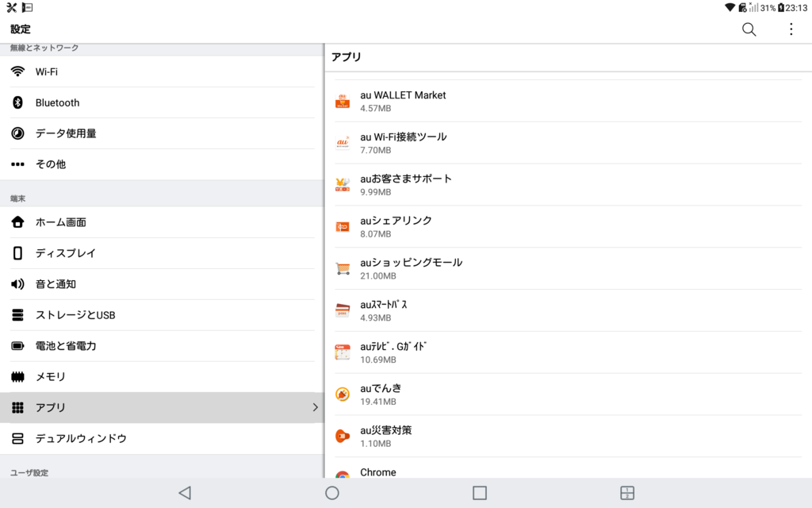Tap the Bluetooth symbol icon

[17, 102]
